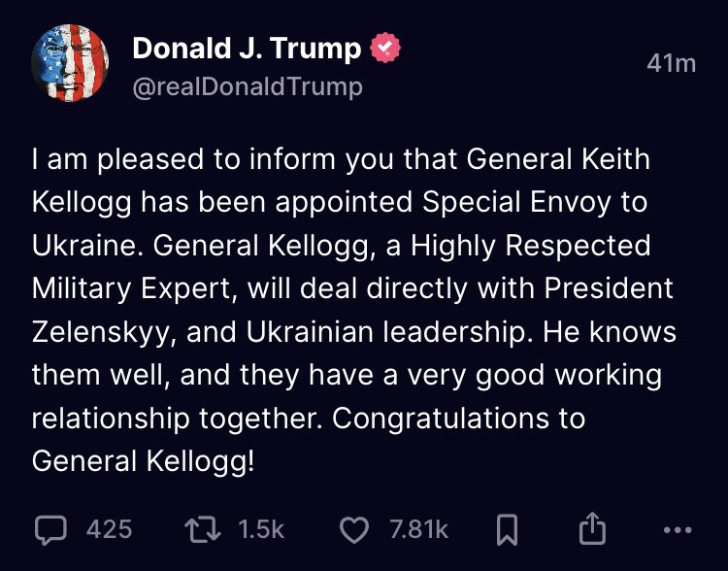Viewport: 728px width, 571px height.
Task: Click the phrase "Special Envoy to"
Action: pos(535,203)
